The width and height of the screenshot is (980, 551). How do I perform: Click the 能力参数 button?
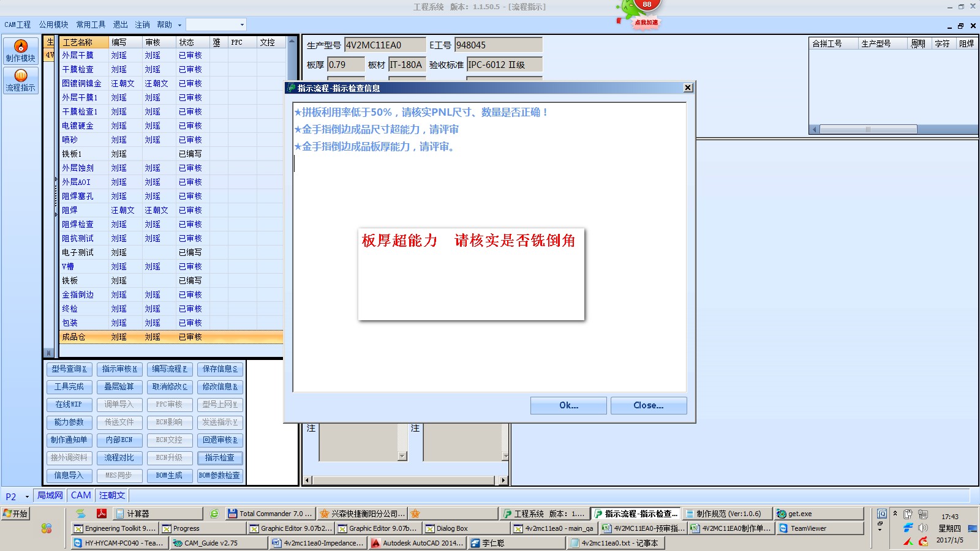[69, 422]
